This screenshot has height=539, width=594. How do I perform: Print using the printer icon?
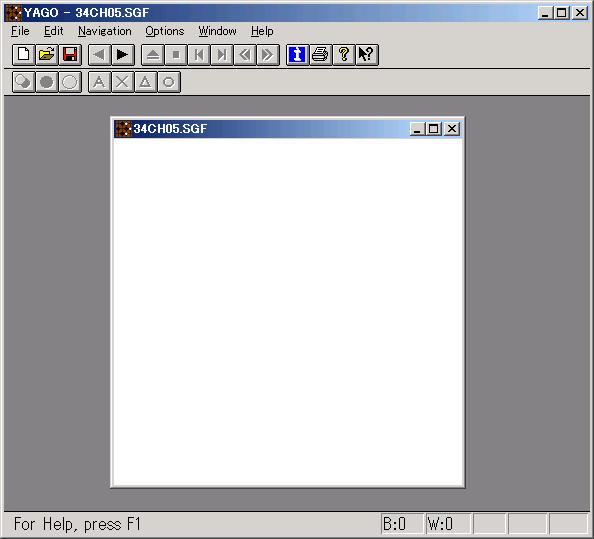[x=320, y=55]
